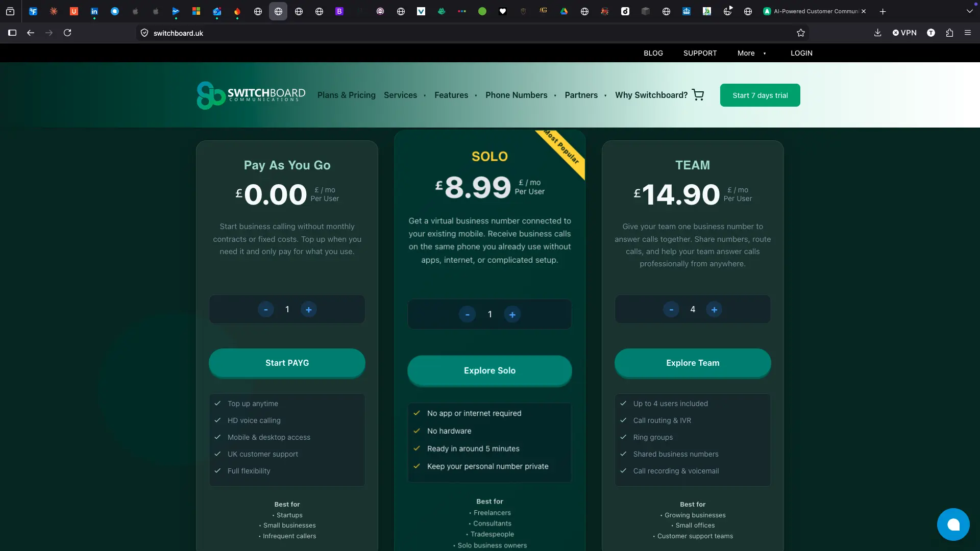Switch to the orange U icon tab
Image resolution: width=980 pixels, height=551 pixels.
point(74,11)
